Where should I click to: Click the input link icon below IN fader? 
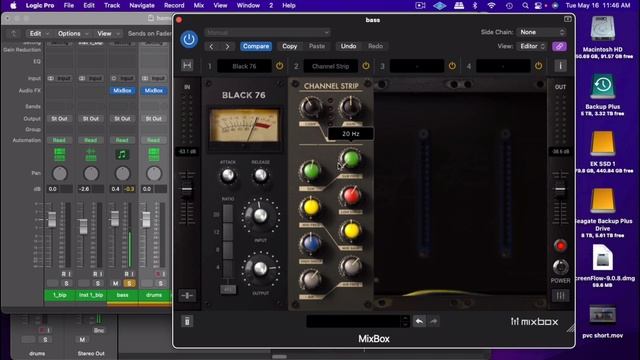pyautogui.click(x=187, y=296)
